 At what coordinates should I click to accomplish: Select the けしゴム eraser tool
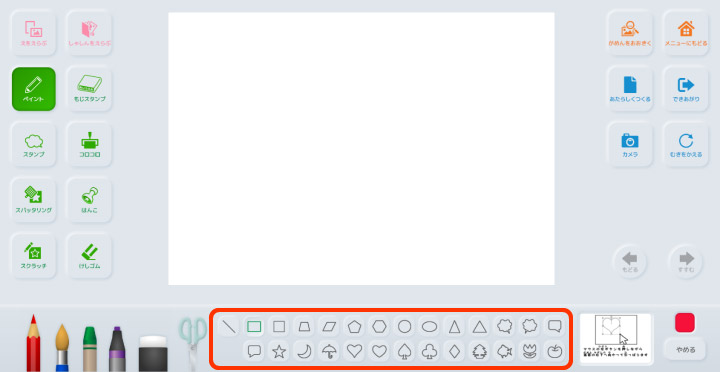click(89, 256)
